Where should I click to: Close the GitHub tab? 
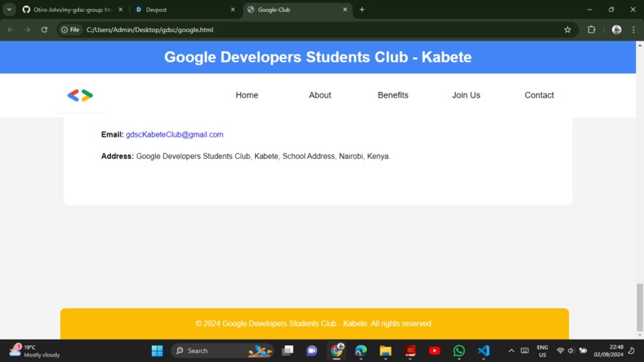[121, 10]
